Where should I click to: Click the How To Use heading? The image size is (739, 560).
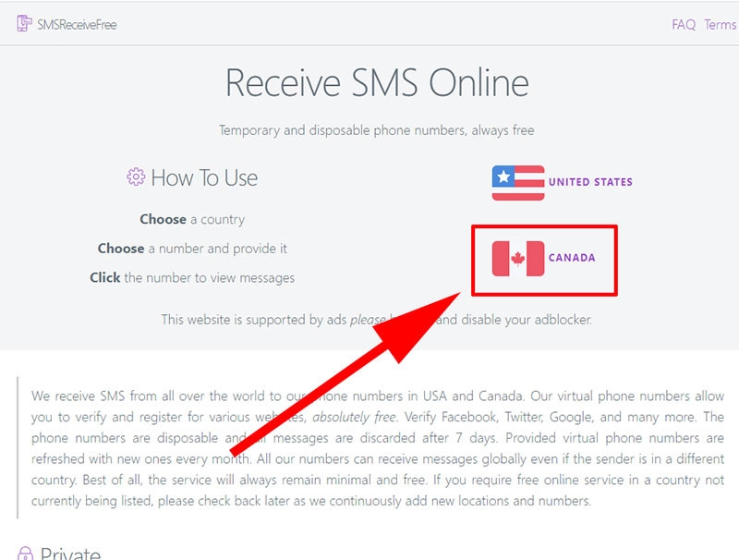point(204,178)
